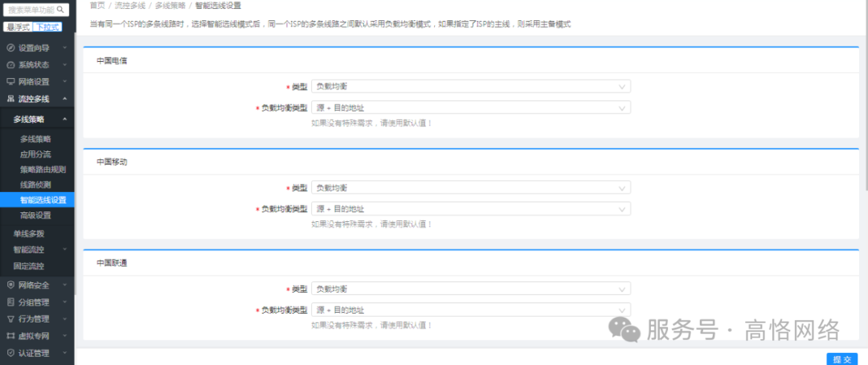Click 流控多线 in the breadcrumb

(x=130, y=6)
